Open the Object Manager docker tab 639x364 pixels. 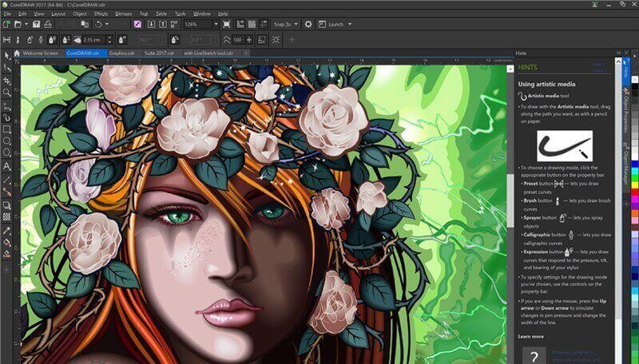pos(626,163)
